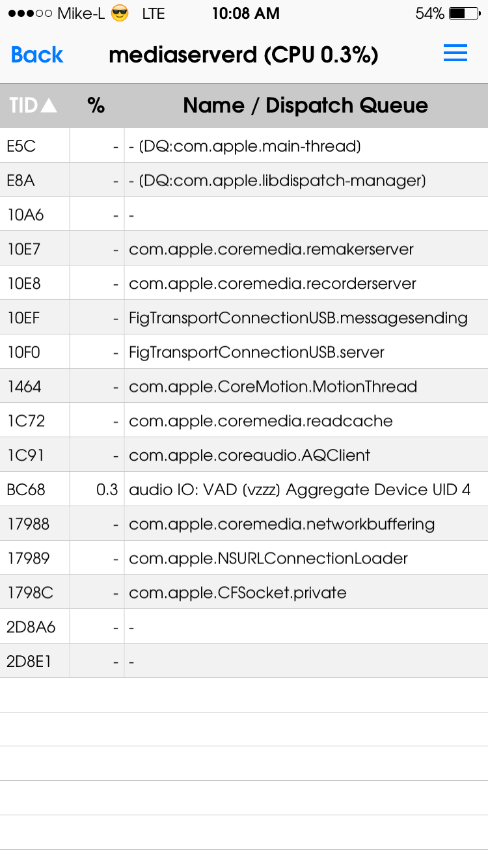This screenshot has height=868, width=488.
Task: Select the NSURLConnectionLoader thread row
Action: pos(244,558)
